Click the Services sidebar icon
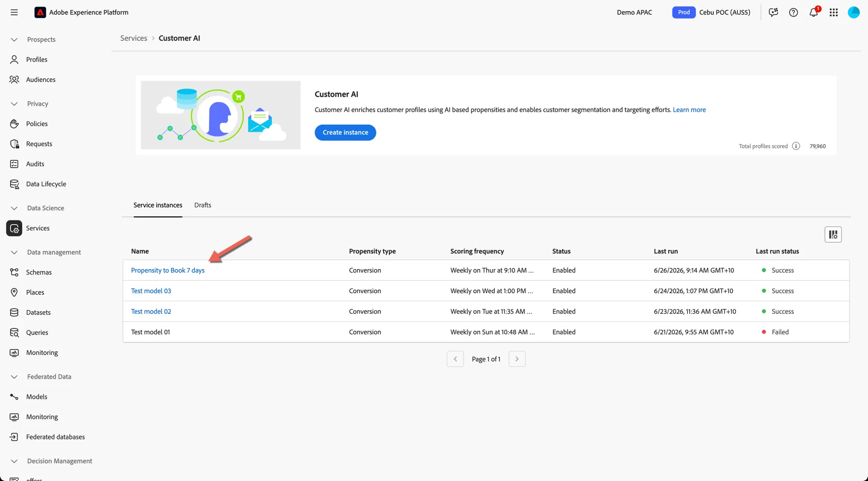The height and width of the screenshot is (481, 868). click(15, 228)
